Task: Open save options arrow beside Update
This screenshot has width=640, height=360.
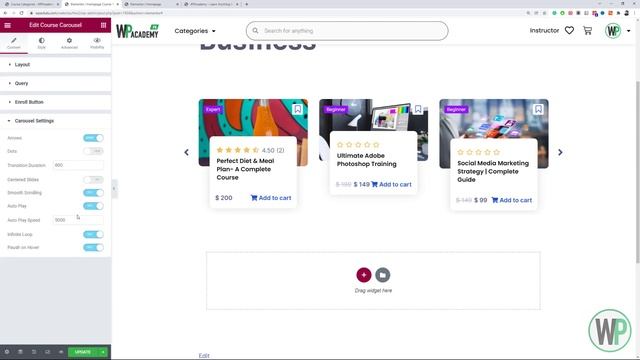Action: pos(103,352)
